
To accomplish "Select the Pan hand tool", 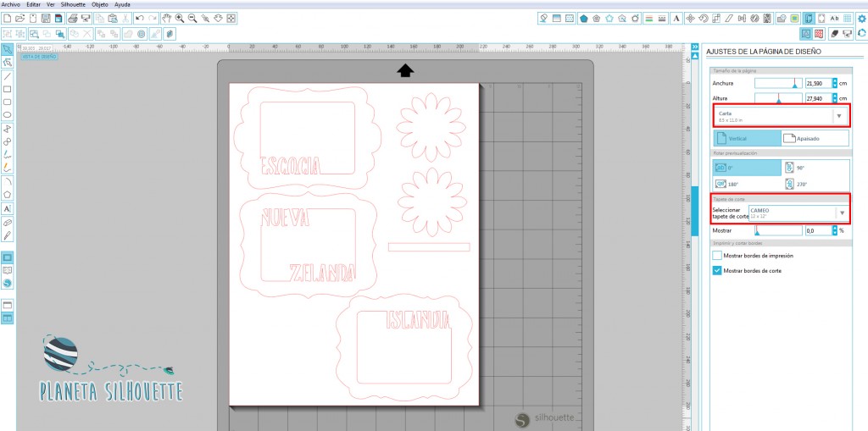I will click(166, 18).
